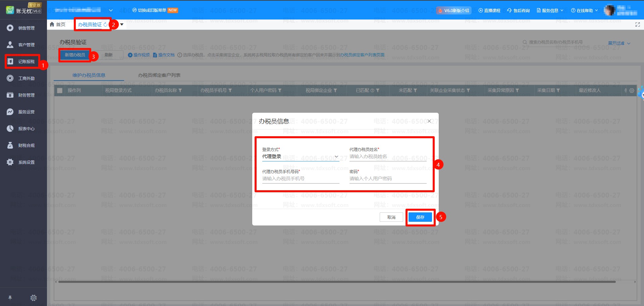This screenshot has width=644, height=306.
Task: Switch to 办税员绑定客户列表 tab
Action: (159, 75)
